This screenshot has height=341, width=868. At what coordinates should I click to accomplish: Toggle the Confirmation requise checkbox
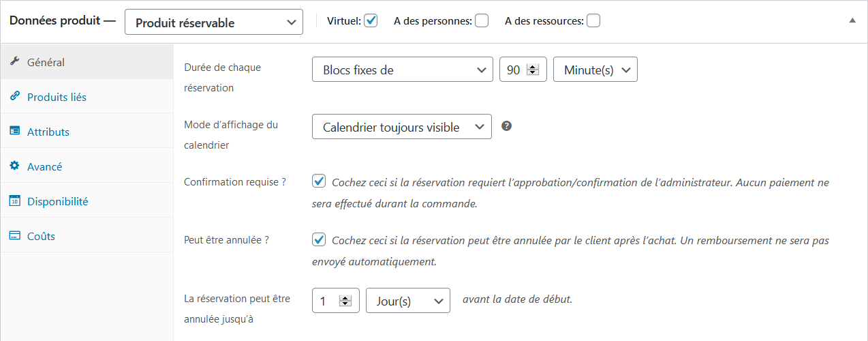coord(319,181)
